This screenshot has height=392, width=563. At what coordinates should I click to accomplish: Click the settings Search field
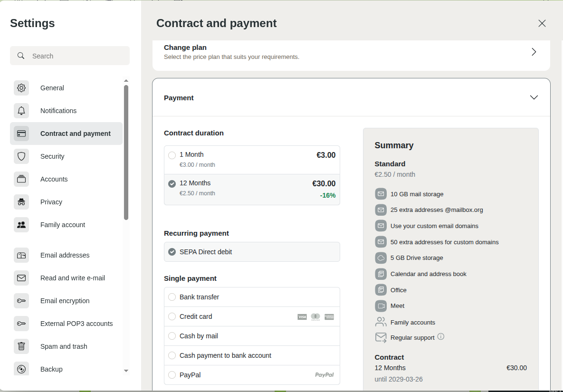coord(76,56)
